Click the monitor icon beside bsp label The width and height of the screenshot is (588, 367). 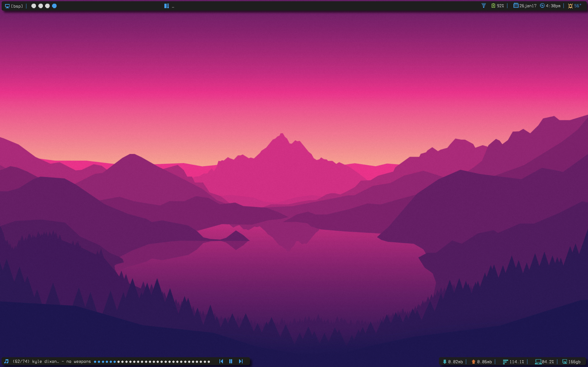point(7,6)
